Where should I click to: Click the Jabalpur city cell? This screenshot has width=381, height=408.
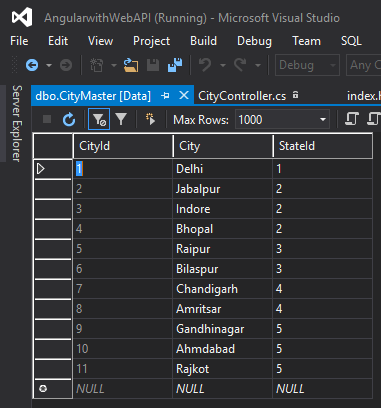click(223, 189)
